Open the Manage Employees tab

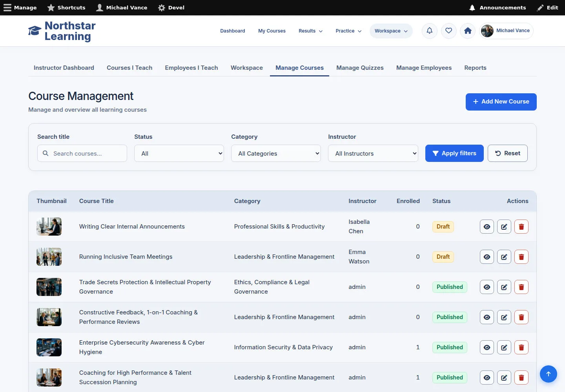424,68
